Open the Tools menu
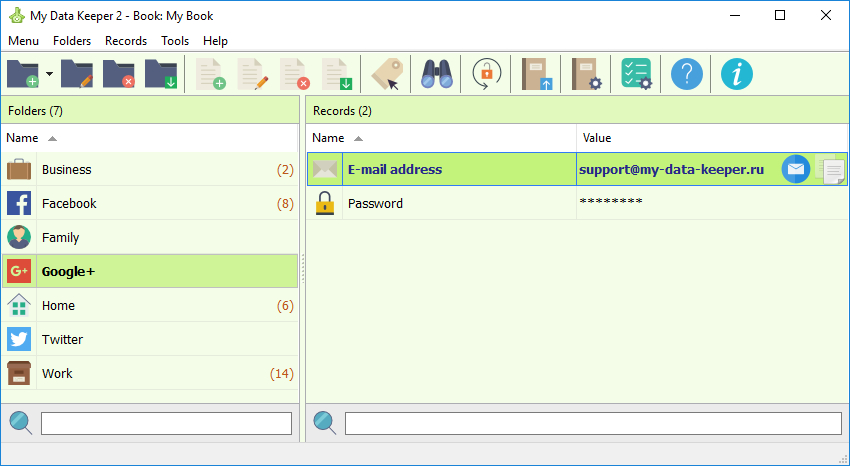This screenshot has height=466, width=850. [x=175, y=41]
